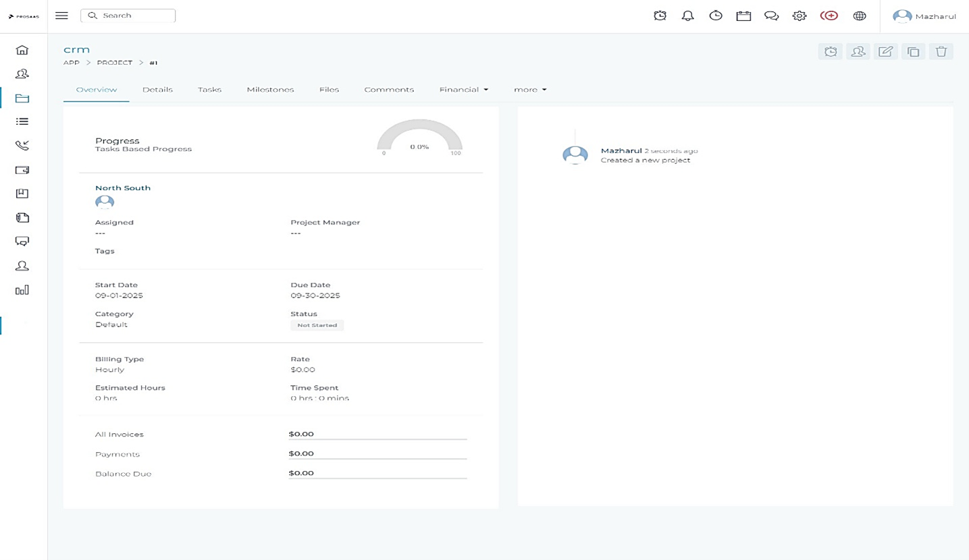Open the Calendar icon in the top bar
969x560 pixels.
743,15
